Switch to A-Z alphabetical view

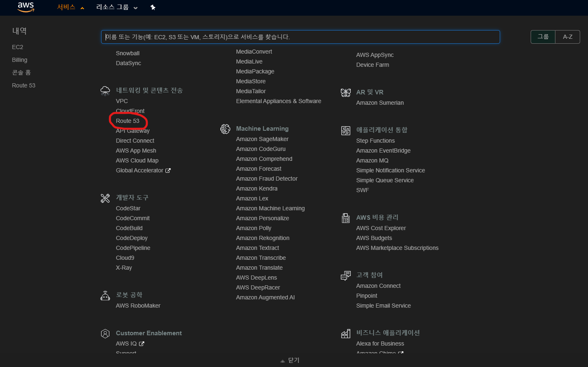coord(568,37)
